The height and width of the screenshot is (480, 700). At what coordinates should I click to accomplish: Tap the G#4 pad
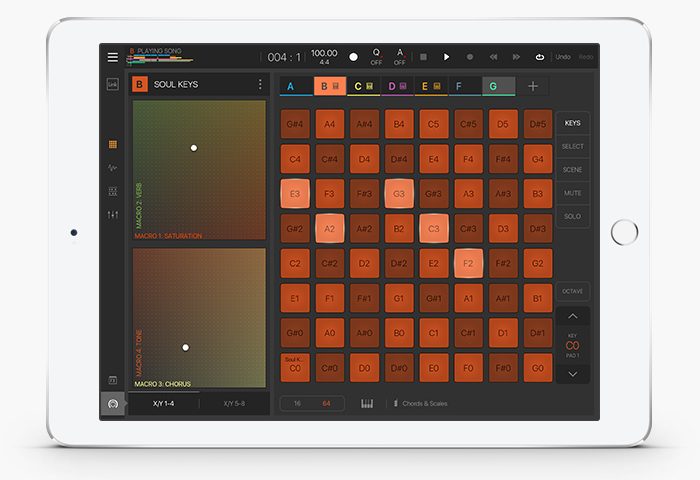point(295,124)
